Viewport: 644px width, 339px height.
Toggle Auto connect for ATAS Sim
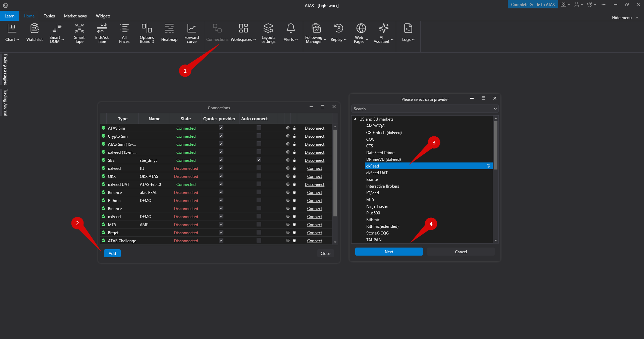[259, 128]
